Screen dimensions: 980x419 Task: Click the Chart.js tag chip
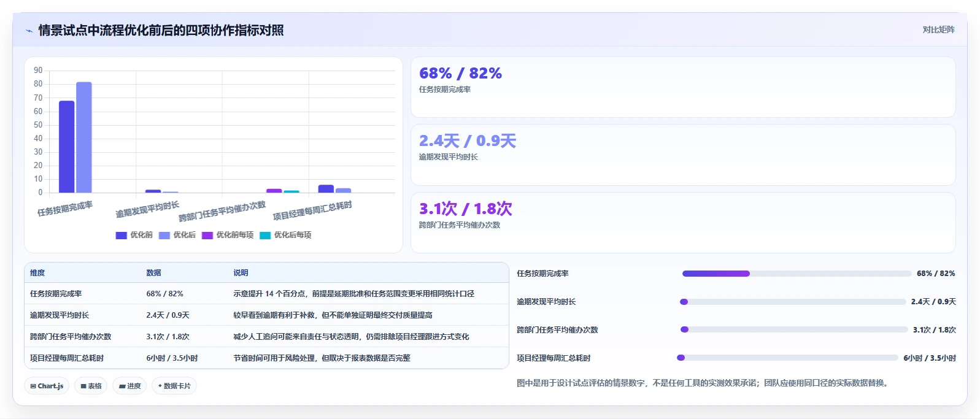pyautogui.click(x=47, y=386)
